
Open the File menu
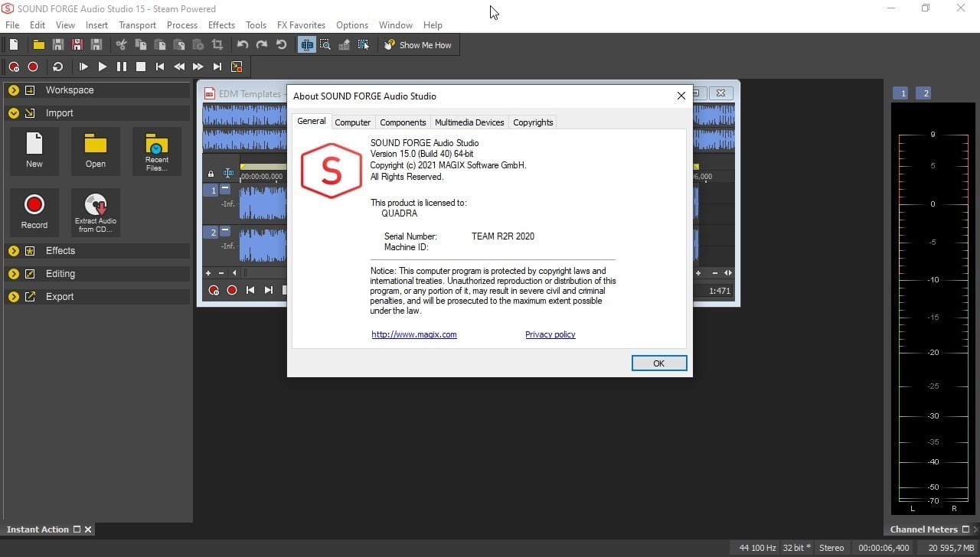coord(12,25)
